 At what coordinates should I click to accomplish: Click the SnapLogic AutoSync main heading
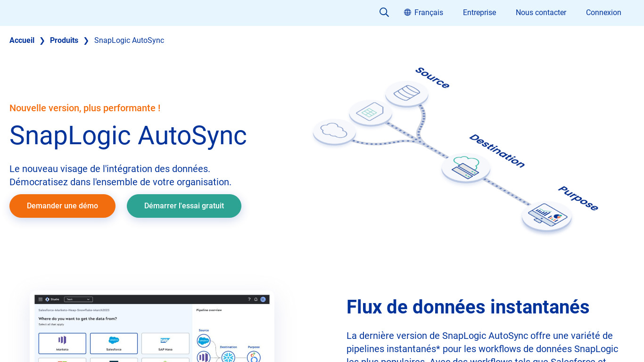tap(128, 135)
